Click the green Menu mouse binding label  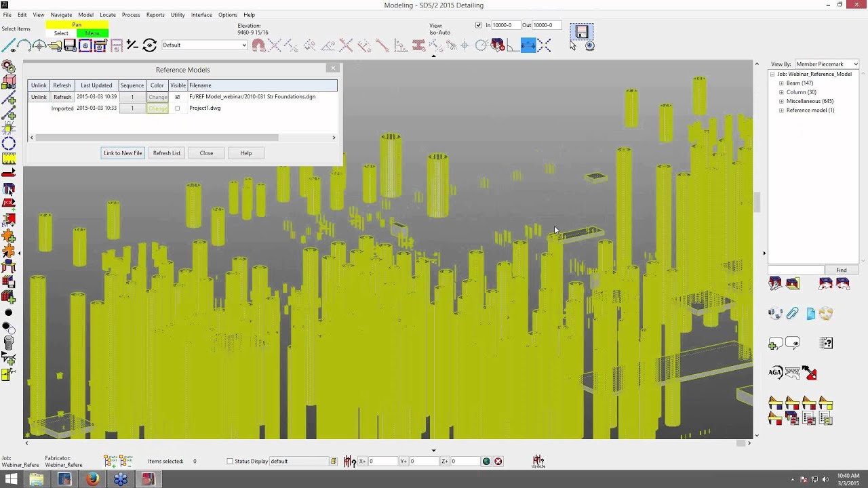coord(92,33)
